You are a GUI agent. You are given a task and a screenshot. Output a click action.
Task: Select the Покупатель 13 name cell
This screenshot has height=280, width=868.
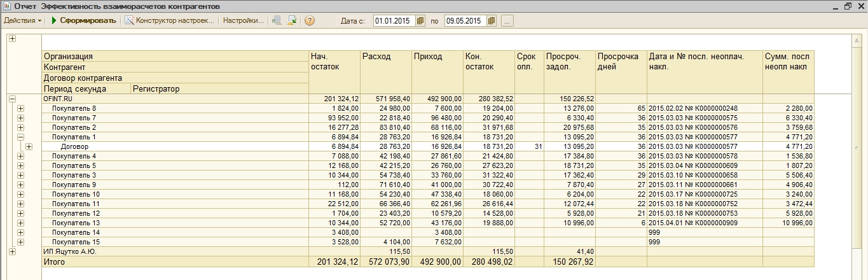tap(175, 223)
